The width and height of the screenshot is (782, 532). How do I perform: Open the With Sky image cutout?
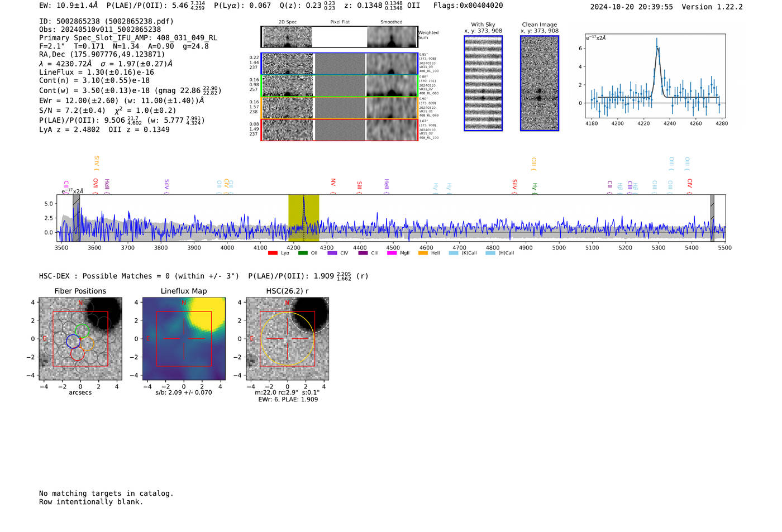click(483, 83)
